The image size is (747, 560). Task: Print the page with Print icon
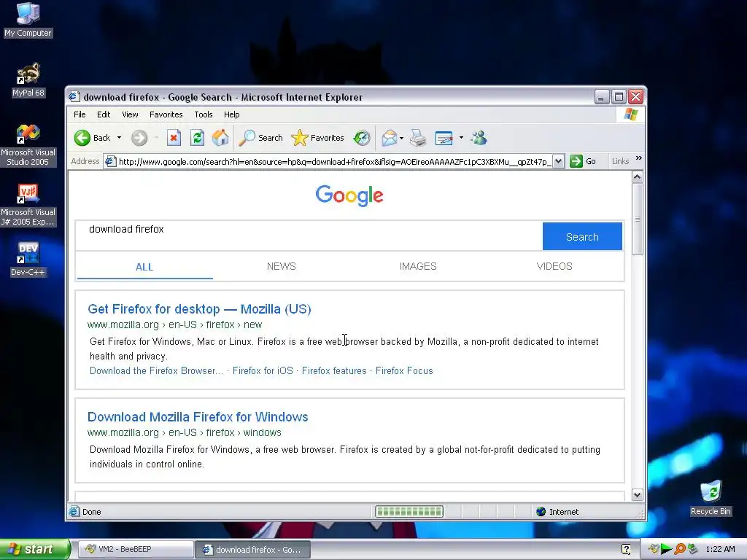[418, 138]
